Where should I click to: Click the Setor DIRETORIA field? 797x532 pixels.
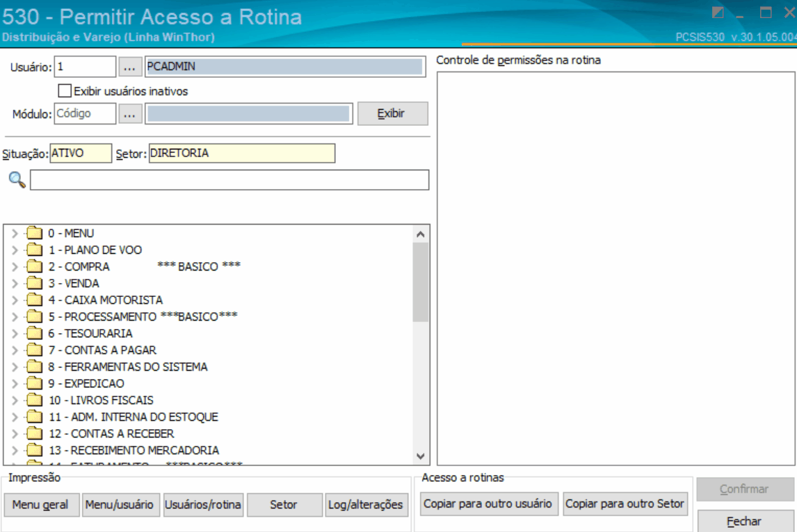(x=242, y=153)
